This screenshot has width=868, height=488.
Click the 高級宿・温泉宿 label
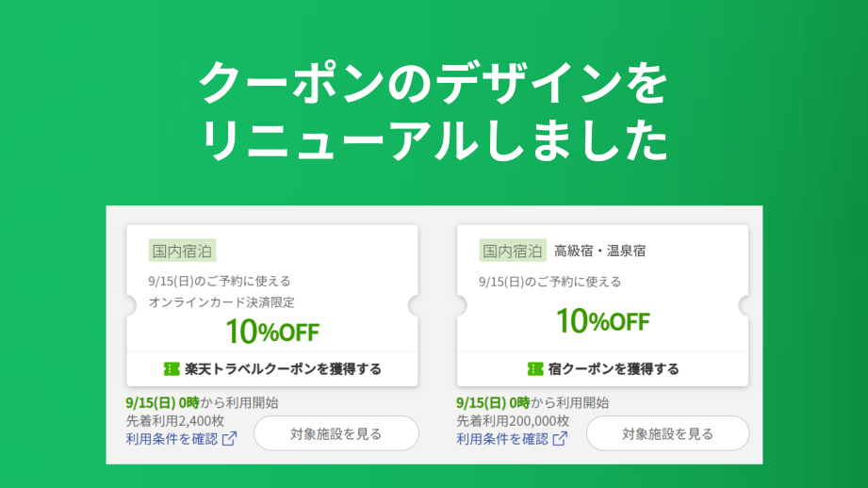pos(599,252)
